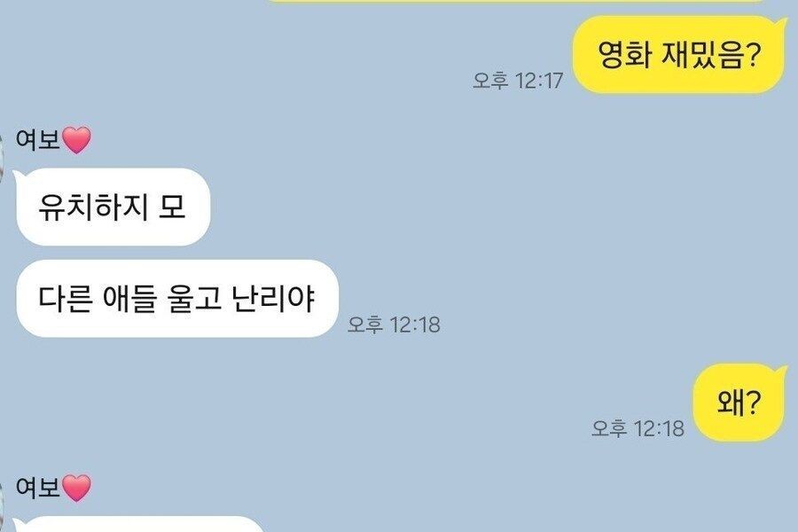
Task: Click the word '재밌음?' in yellow bubble
Action: coord(711,54)
